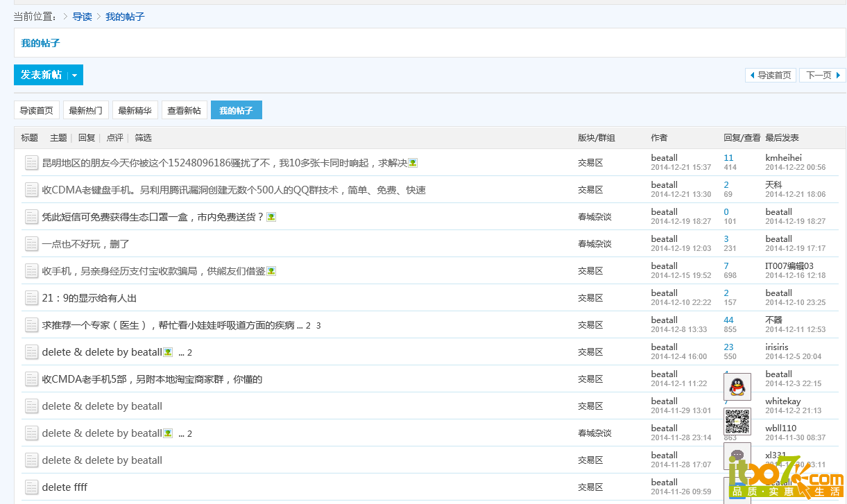
Task: Click the QQ penguin floating icon
Action: (x=737, y=387)
